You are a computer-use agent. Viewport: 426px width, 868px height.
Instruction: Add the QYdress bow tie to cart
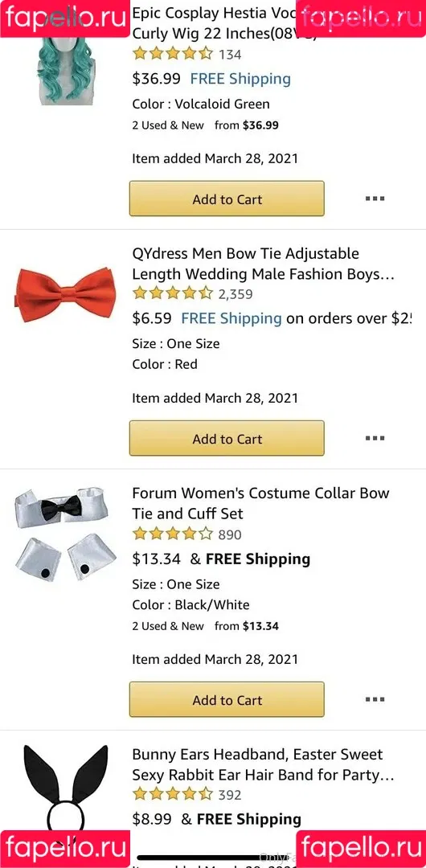[x=227, y=439]
